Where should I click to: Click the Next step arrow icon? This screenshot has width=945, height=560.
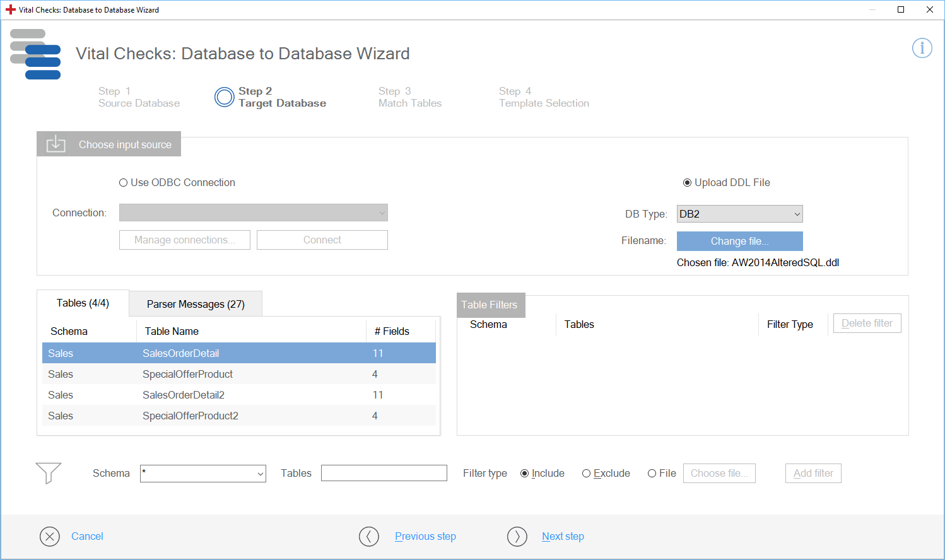point(517,536)
